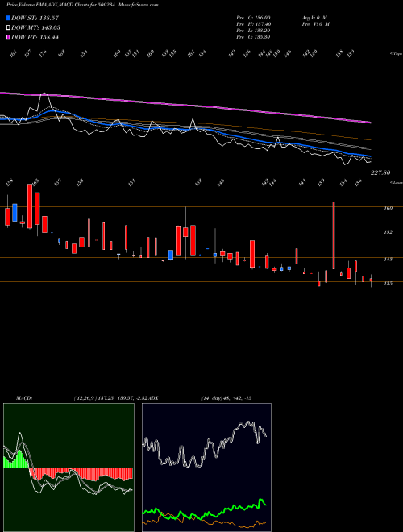Select the DOW MT value label
Viewport: 403px width, 532px height.
(35, 27)
